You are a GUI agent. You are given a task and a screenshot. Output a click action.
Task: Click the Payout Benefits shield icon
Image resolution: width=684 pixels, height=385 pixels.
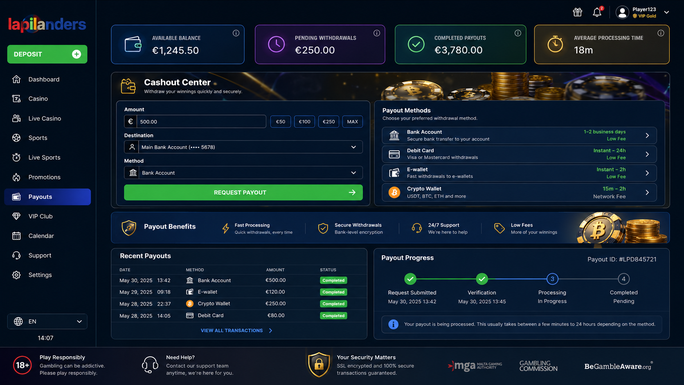click(129, 228)
